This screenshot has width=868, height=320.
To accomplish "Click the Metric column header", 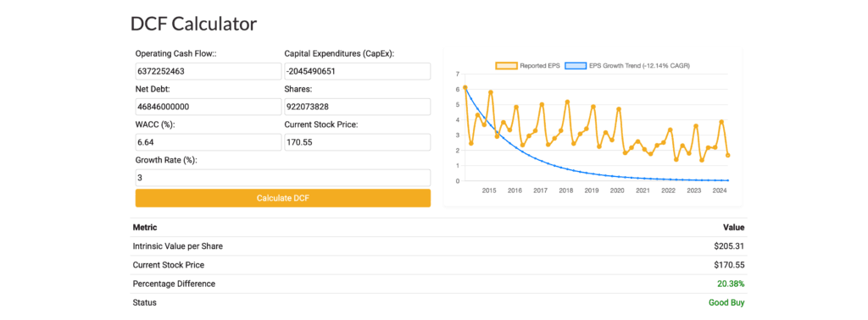I will click(145, 227).
